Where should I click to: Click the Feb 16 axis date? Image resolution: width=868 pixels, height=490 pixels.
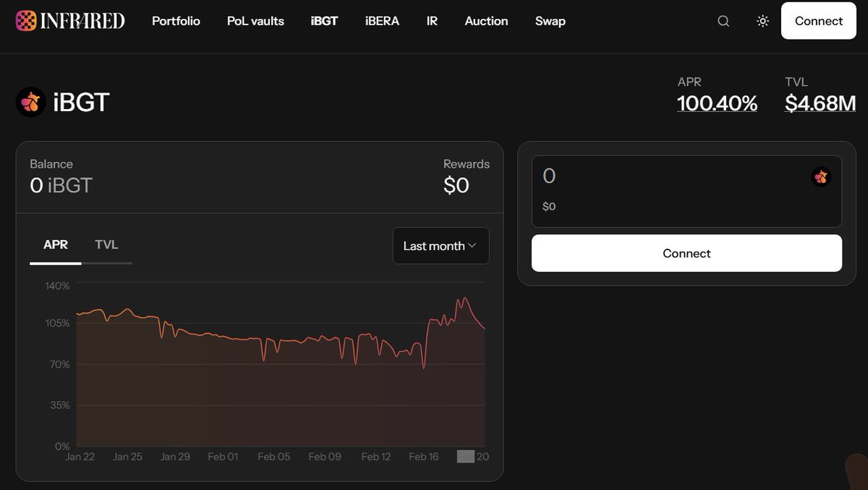pos(424,457)
